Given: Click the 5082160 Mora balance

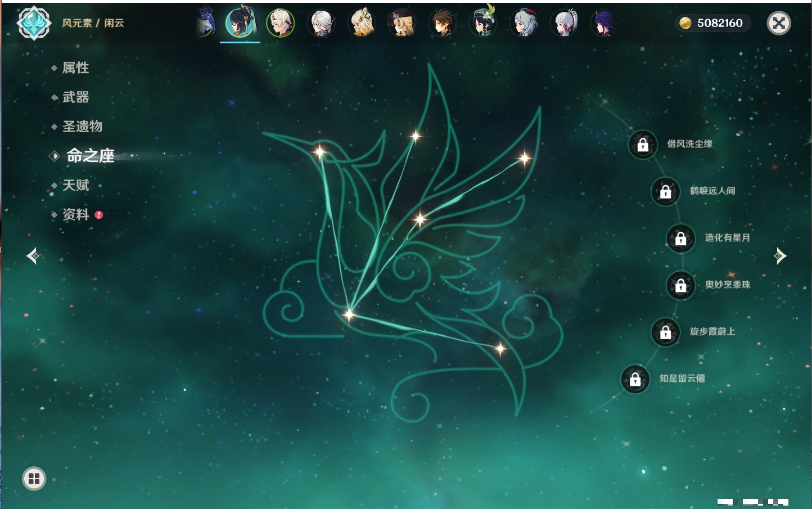Looking at the screenshot, I should (x=720, y=23).
